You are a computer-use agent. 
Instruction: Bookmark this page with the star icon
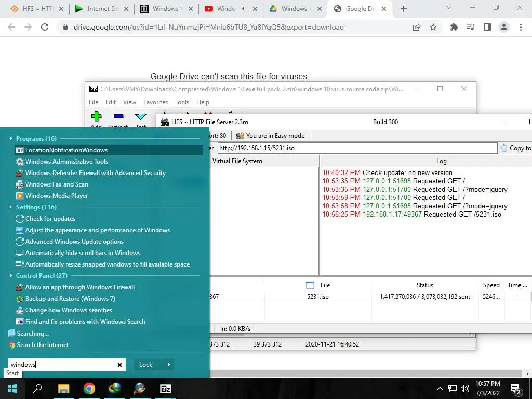coord(433,27)
